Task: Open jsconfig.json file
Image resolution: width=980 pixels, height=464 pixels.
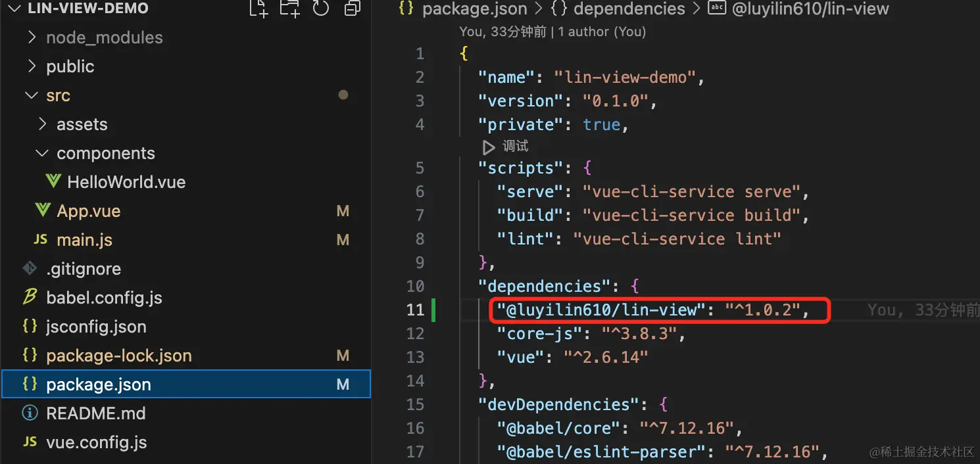Action: click(x=96, y=327)
